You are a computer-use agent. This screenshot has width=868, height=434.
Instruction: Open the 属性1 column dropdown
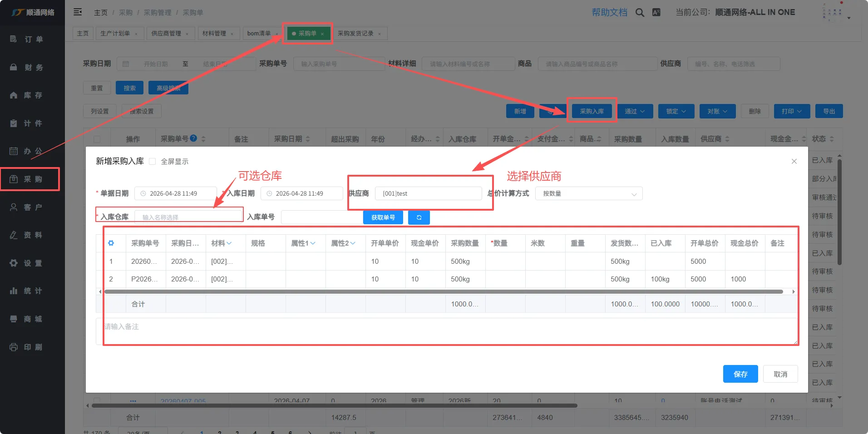(313, 243)
